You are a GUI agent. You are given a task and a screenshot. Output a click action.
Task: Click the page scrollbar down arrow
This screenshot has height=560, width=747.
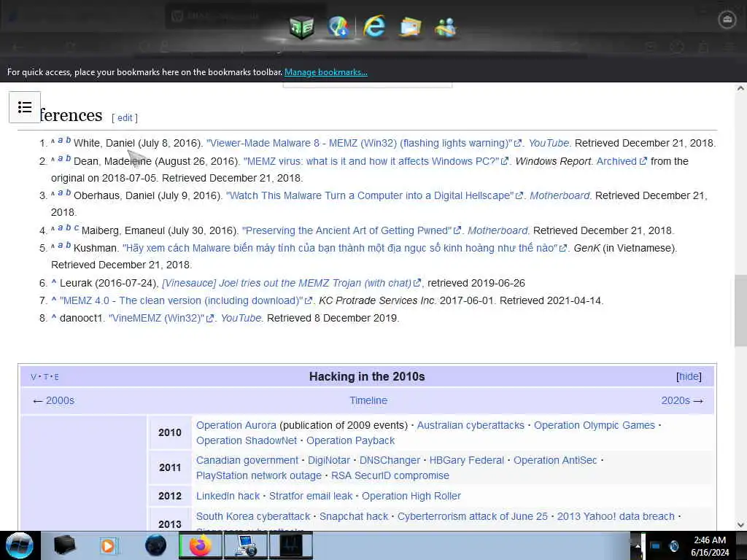740,525
